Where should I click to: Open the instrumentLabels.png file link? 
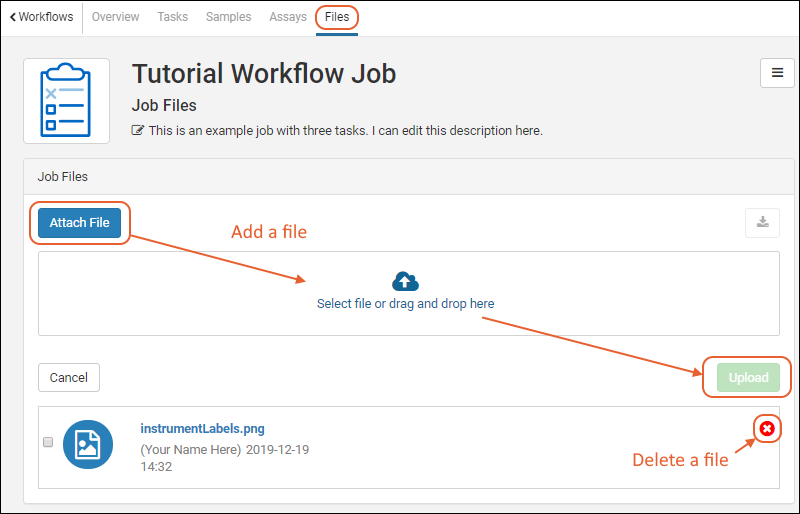tap(202, 429)
